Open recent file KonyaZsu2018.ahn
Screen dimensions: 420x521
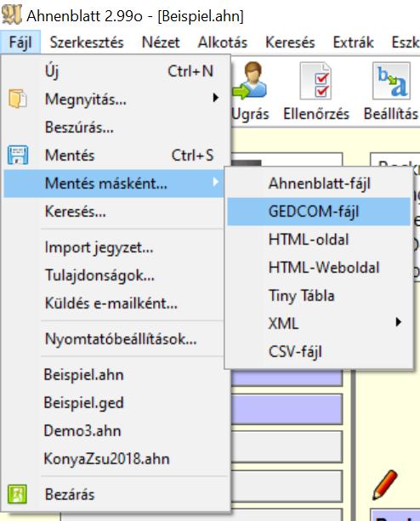click(x=106, y=459)
